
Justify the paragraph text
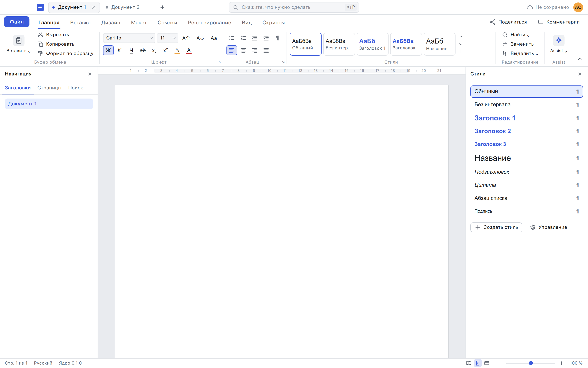coord(266,50)
